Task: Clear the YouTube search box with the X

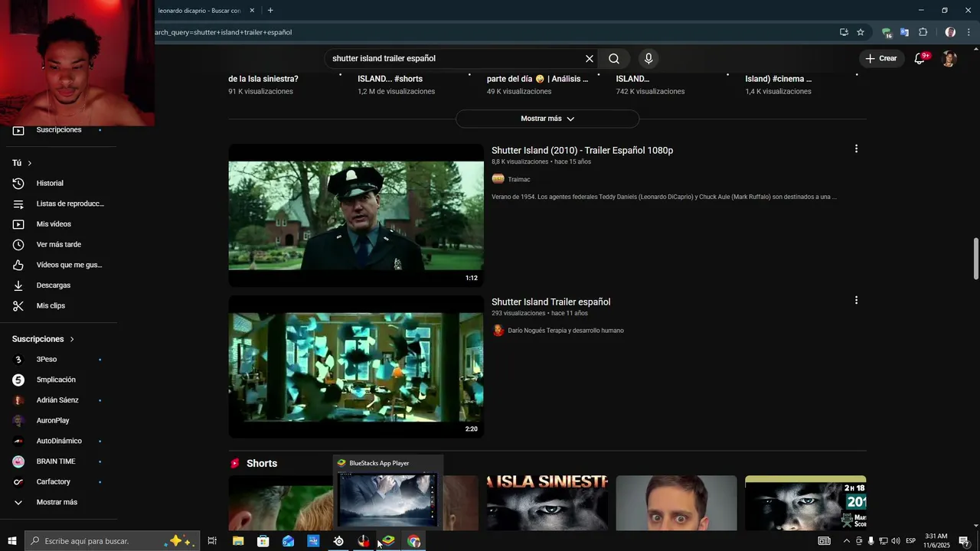Action: tap(590, 59)
